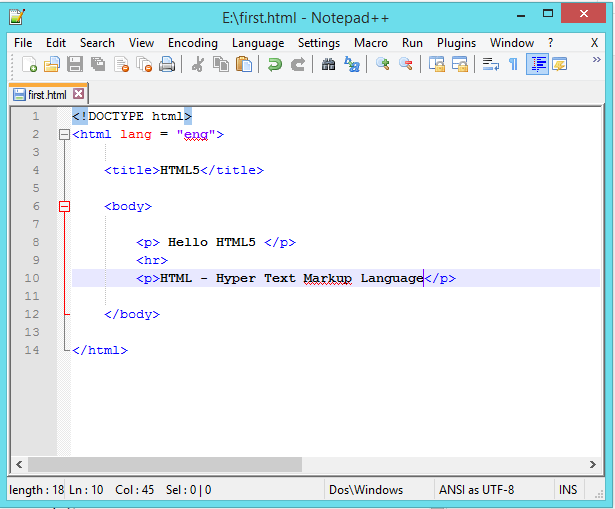Screen dimensions: 615x509
Task: Close all documents toolbar icon
Action: click(144, 64)
